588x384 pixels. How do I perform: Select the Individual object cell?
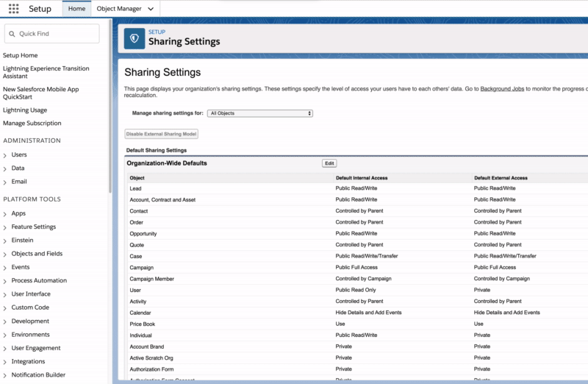[x=140, y=335]
